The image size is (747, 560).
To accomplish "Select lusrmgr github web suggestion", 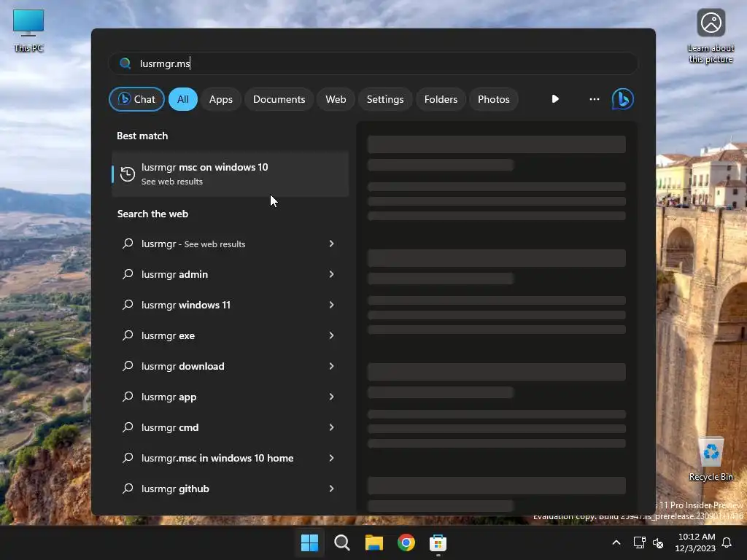I will 230,488.
